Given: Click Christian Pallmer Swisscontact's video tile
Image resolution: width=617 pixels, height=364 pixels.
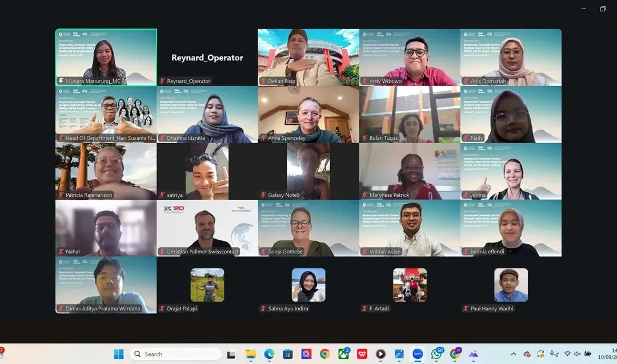Looking at the screenshot, I should click(207, 228).
